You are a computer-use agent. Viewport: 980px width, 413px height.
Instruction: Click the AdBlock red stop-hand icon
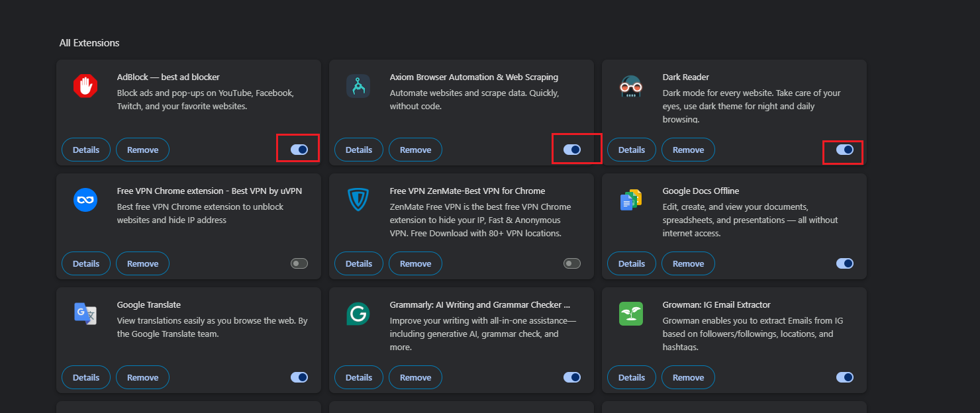[x=85, y=86]
